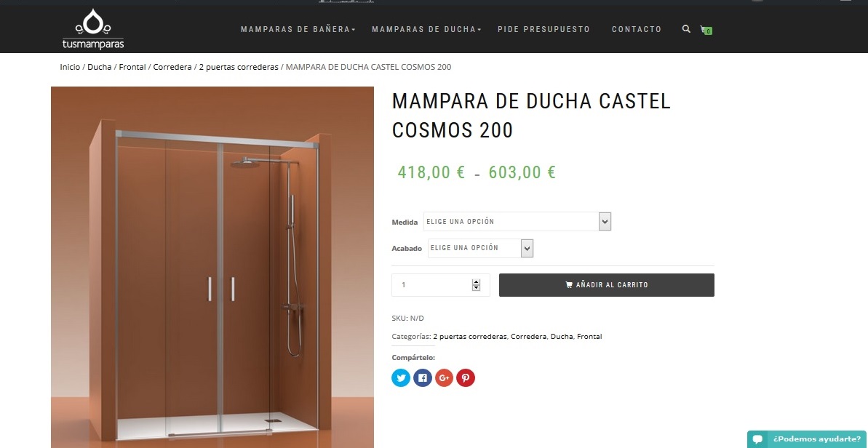Go to Inicio breadcrumb link
Screen dimensions: 868x448
(x=70, y=67)
